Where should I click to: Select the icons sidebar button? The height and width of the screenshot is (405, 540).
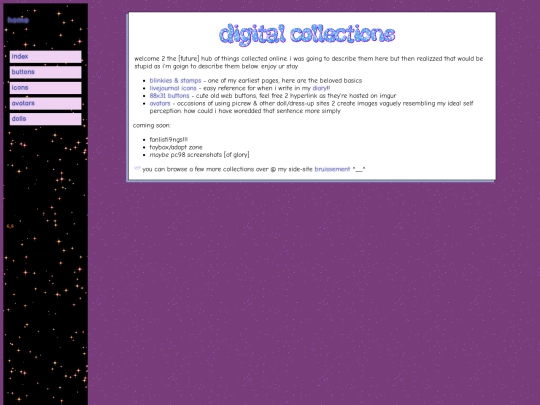(x=45, y=88)
